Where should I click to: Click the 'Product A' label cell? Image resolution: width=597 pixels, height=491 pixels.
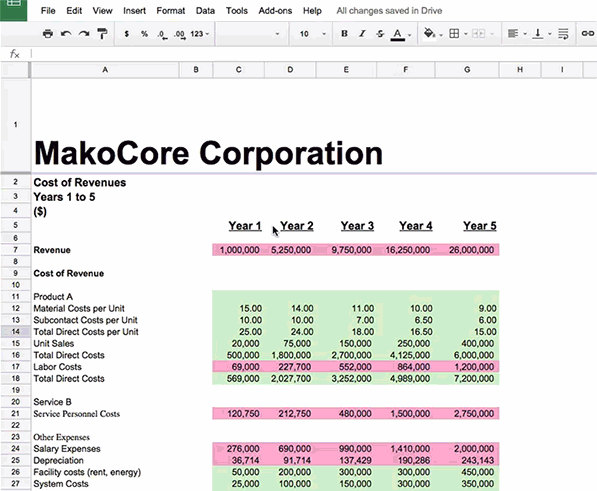point(53,297)
